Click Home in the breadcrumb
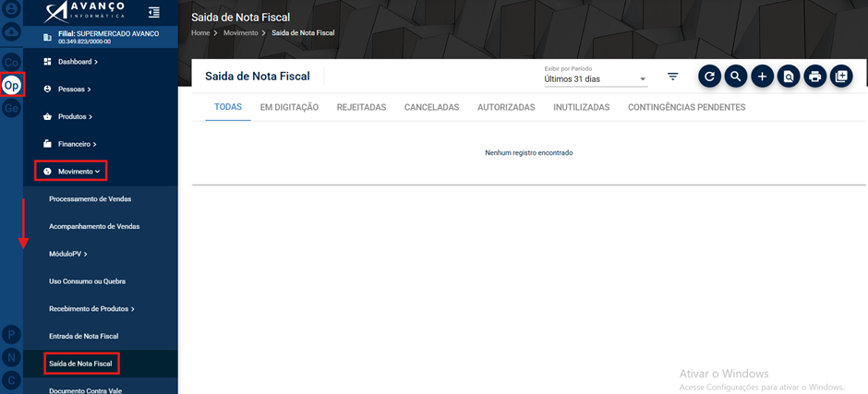 [200, 33]
